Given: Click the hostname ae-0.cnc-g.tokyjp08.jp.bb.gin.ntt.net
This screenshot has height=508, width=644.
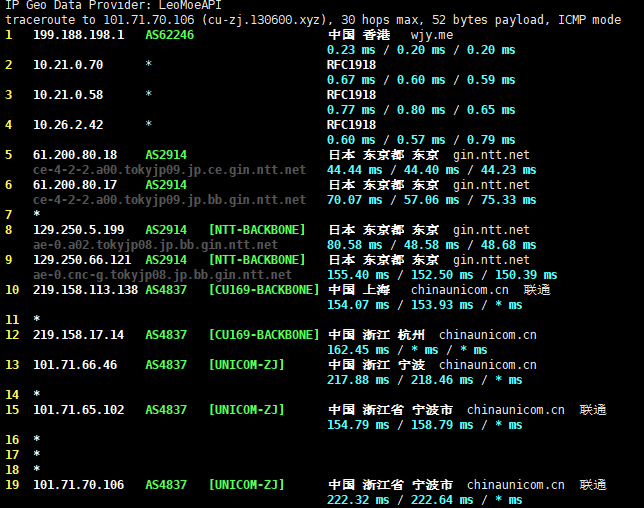Looking at the screenshot, I should coord(163,275).
